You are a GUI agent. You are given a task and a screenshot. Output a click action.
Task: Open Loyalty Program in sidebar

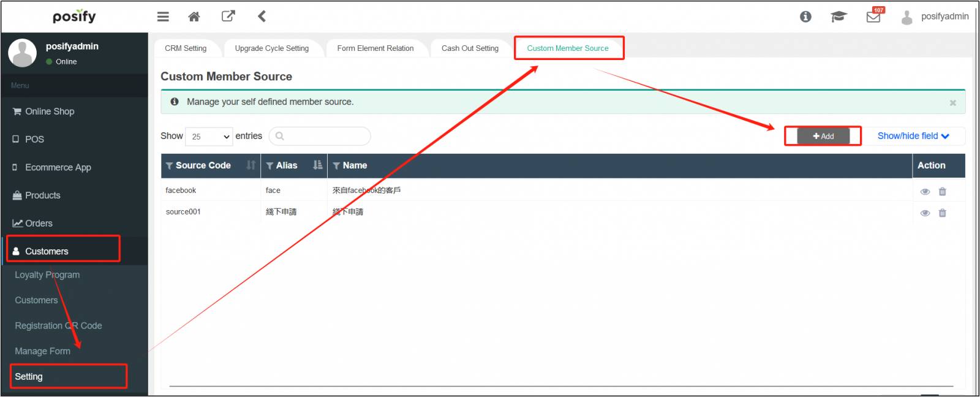[x=47, y=275]
